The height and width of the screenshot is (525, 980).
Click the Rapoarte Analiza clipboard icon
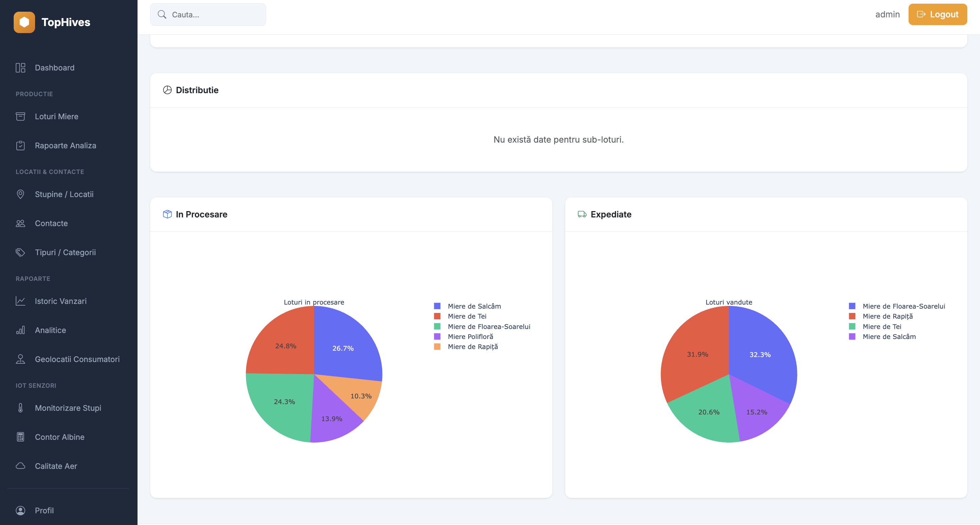point(21,145)
